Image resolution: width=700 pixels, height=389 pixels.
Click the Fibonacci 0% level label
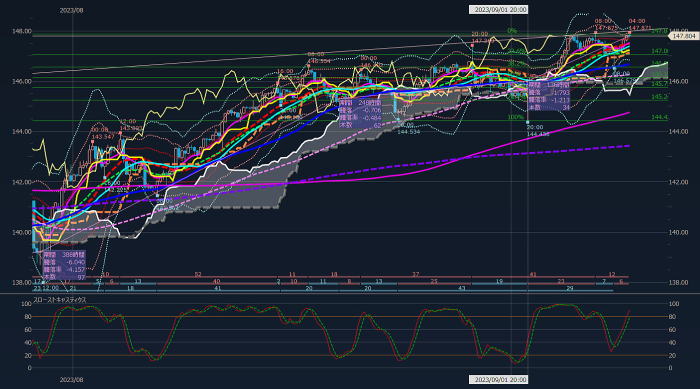[x=512, y=31]
